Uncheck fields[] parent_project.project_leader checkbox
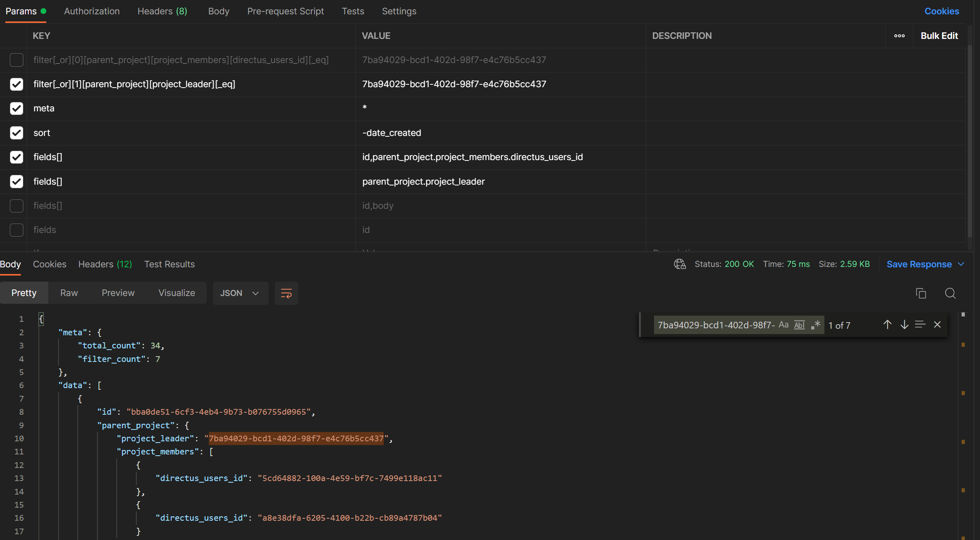 (16, 182)
